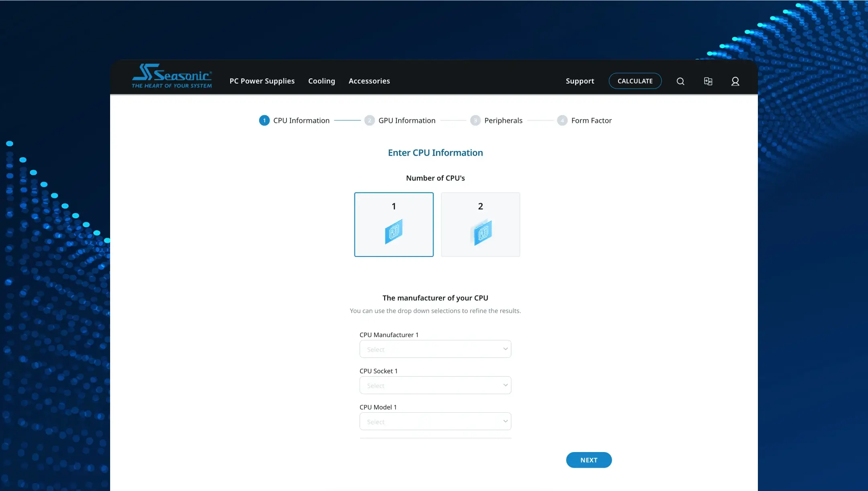
Task: Open the search icon in header
Action: [680, 81]
